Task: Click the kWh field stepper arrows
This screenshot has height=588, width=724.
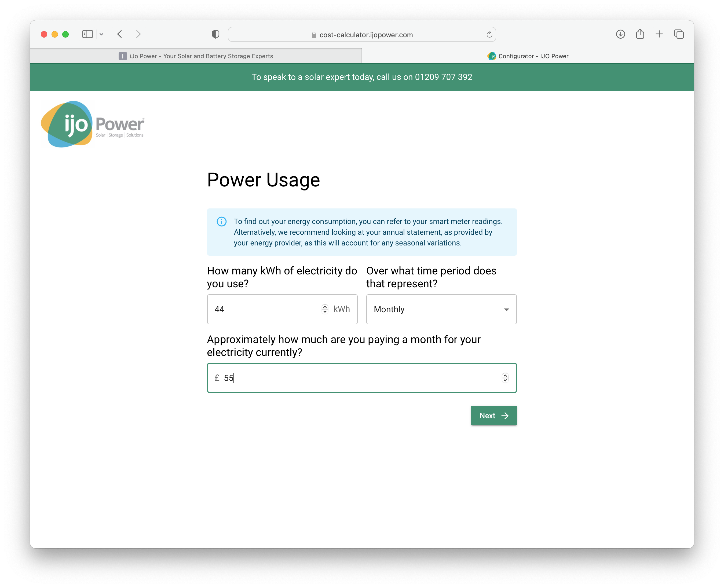Action: point(324,309)
